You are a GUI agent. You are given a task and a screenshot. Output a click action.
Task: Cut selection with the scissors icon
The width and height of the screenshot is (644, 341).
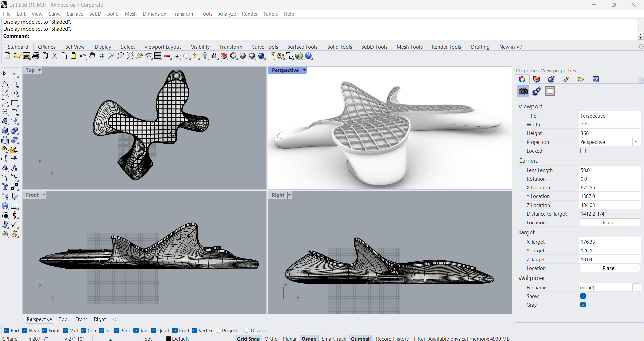pos(55,56)
